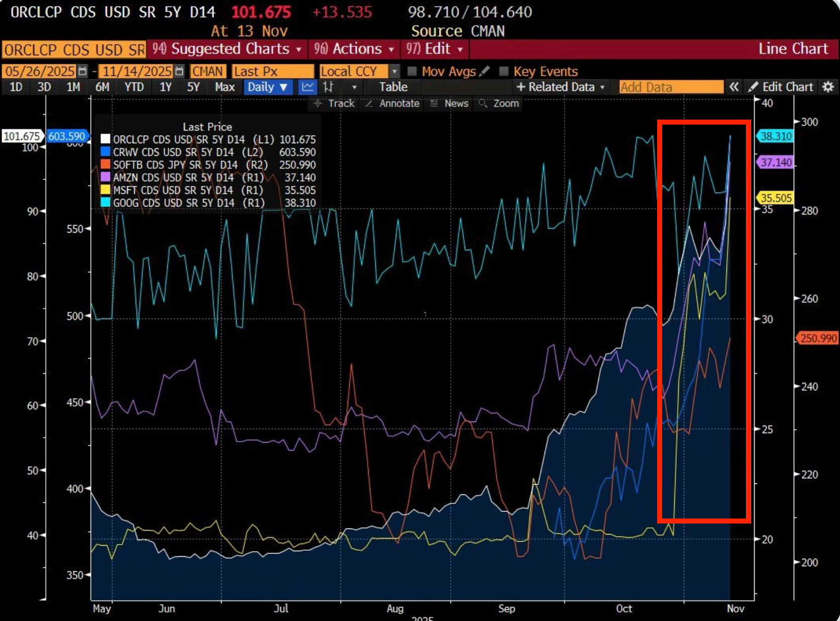
Task: Expand the Related Data dropdown
Action: [x=603, y=87]
